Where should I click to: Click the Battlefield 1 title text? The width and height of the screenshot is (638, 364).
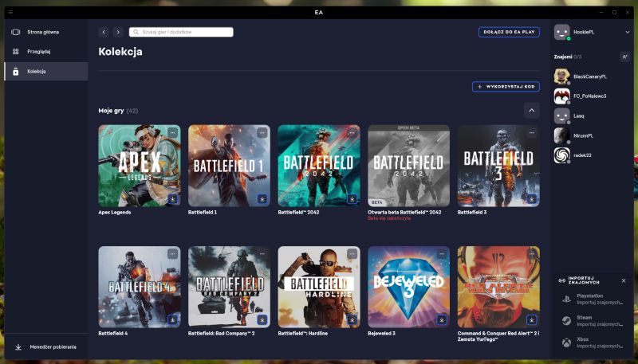203,212
